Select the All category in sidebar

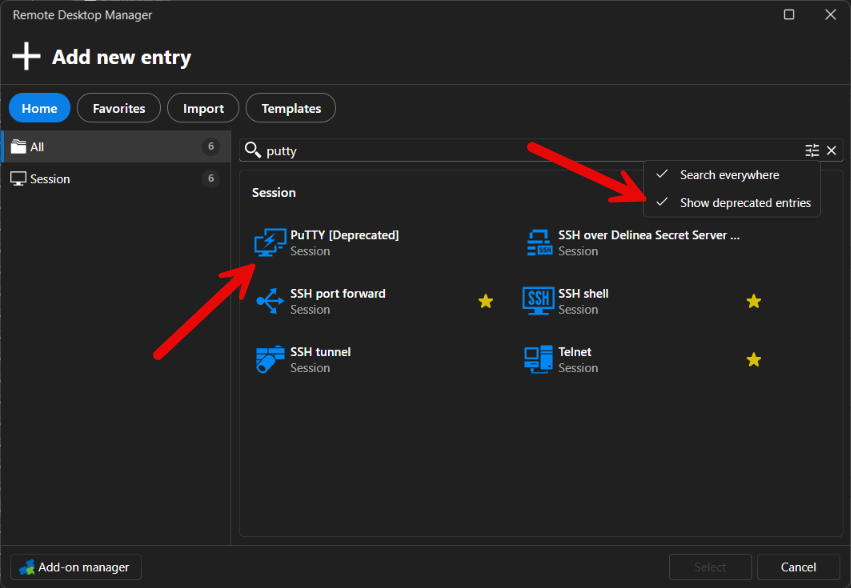pos(116,147)
